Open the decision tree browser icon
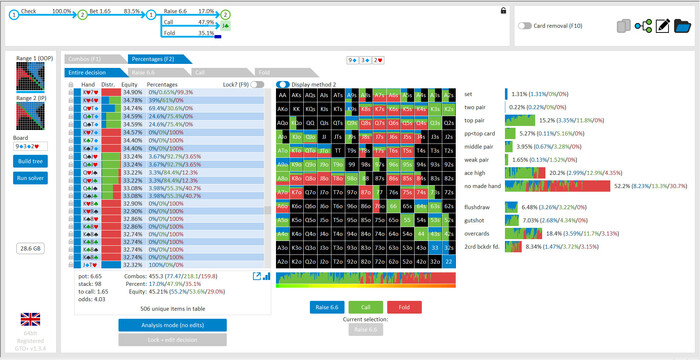700x360 pixels. [643, 26]
